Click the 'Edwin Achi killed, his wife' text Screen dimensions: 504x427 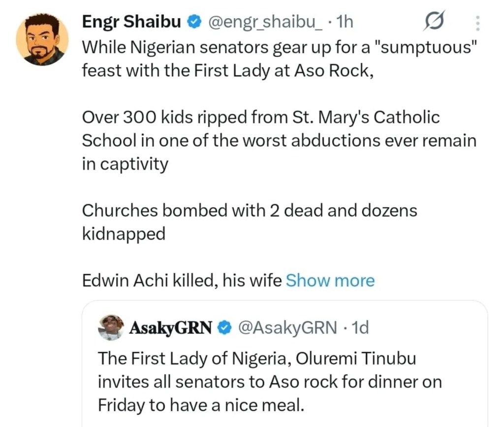(x=182, y=281)
